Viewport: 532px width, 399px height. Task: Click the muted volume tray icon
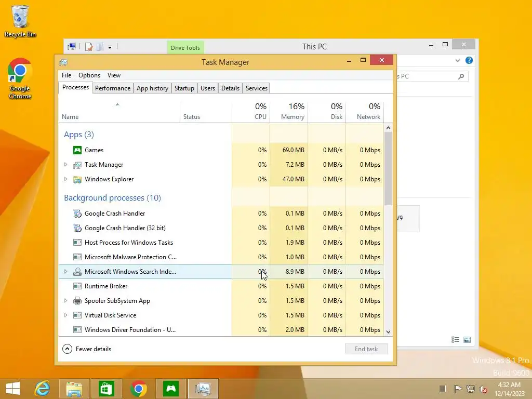click(483, 389)
